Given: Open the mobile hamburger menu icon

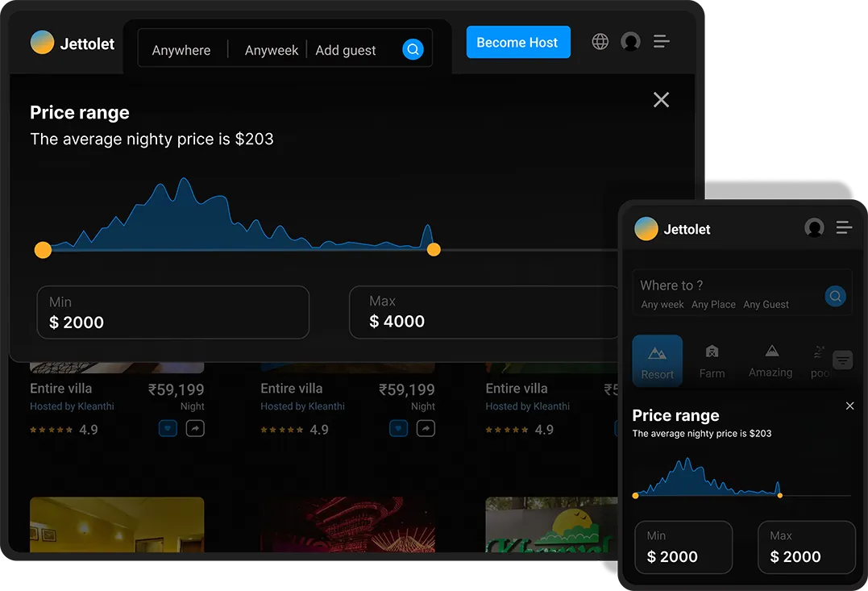Looking at the screenshot, I should [844, 228].
